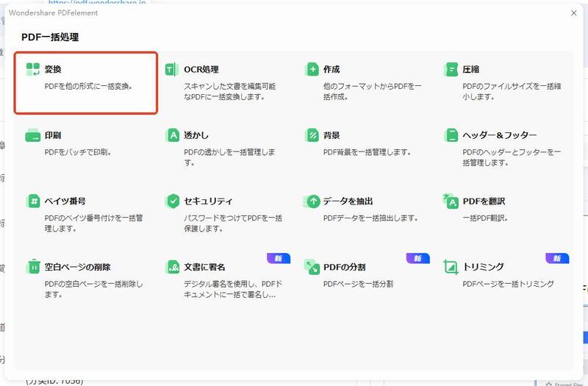Select PDFの分割 split option
The height and width of the screenshot is (386, 588).
(x=344, y=267)
